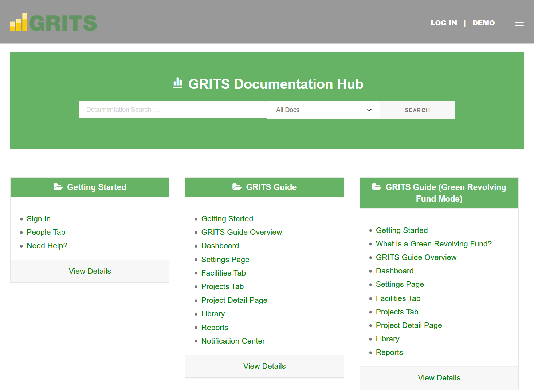The height and width of the screenshot is (392, 534).
Task: Open the DEMO link
Action: [x=483, y=23]
